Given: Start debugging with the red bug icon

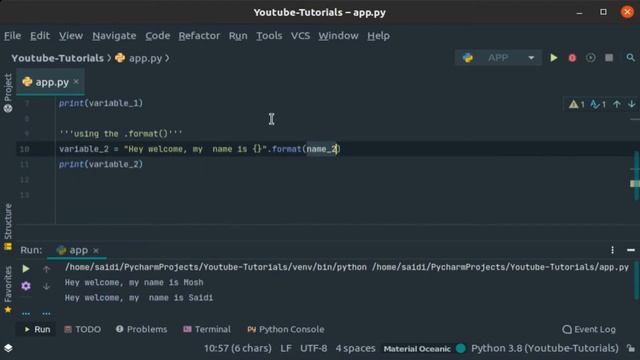Looking at the screenshot, I should pyautogui.click(x=572, y=58).
